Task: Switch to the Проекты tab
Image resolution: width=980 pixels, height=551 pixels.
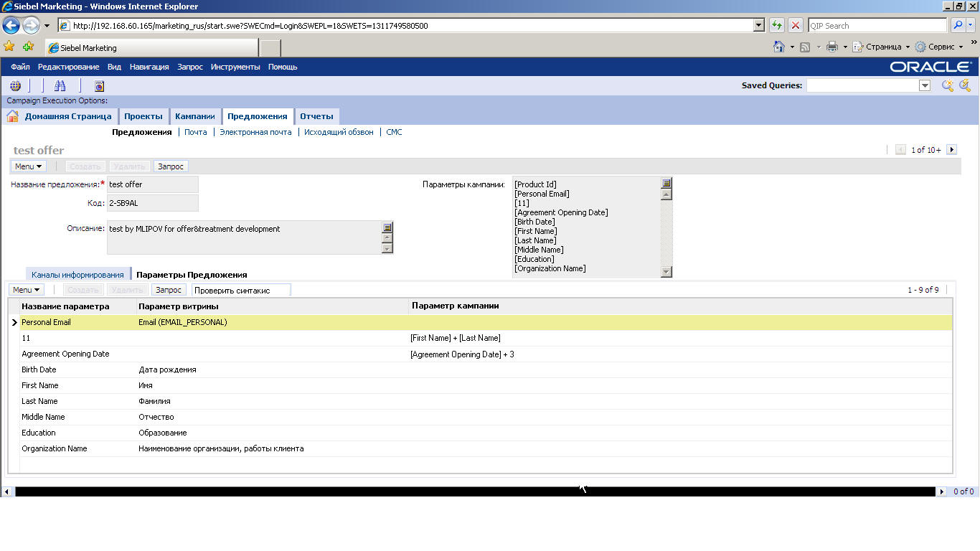Action: [x=143, y=116]
